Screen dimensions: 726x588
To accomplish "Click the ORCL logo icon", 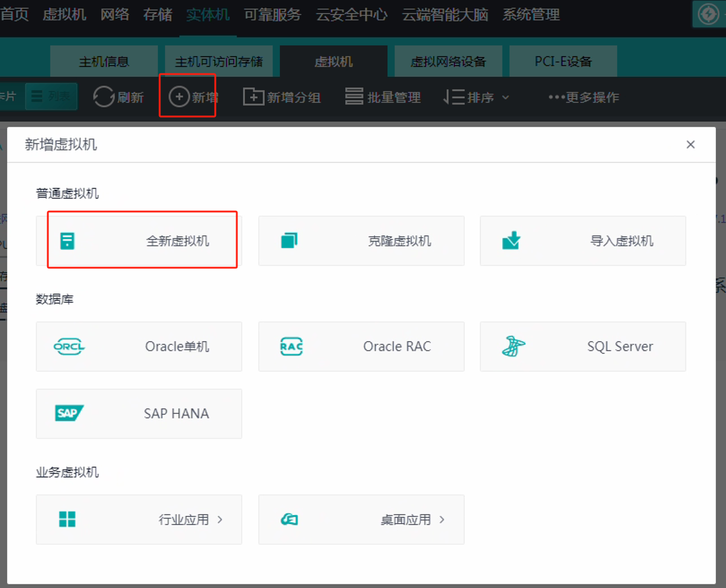I will (x=69, y=347).
